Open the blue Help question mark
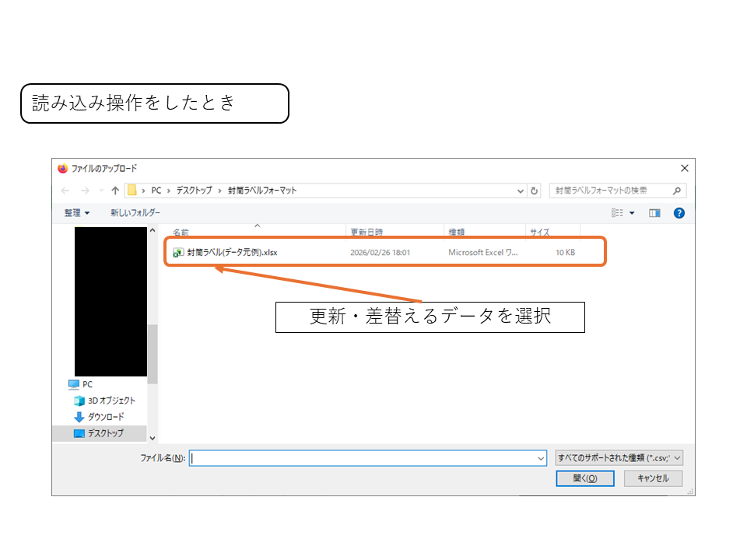747x560 pixels. (679, 213)
